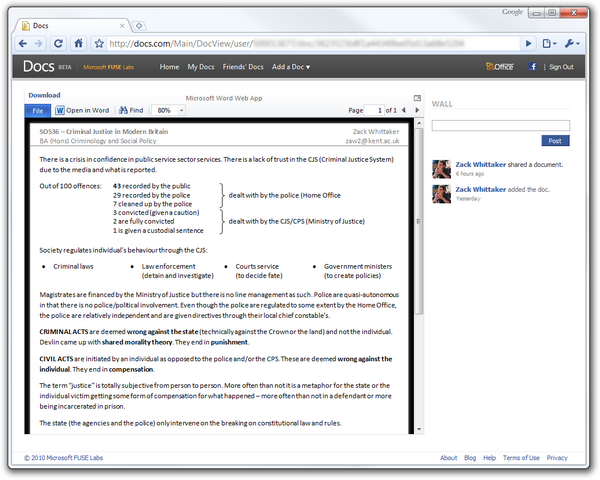The image size is (600, 480).
Task: Click the CRIMINAL ACTS bold text
Action: (x=64, y=331)
